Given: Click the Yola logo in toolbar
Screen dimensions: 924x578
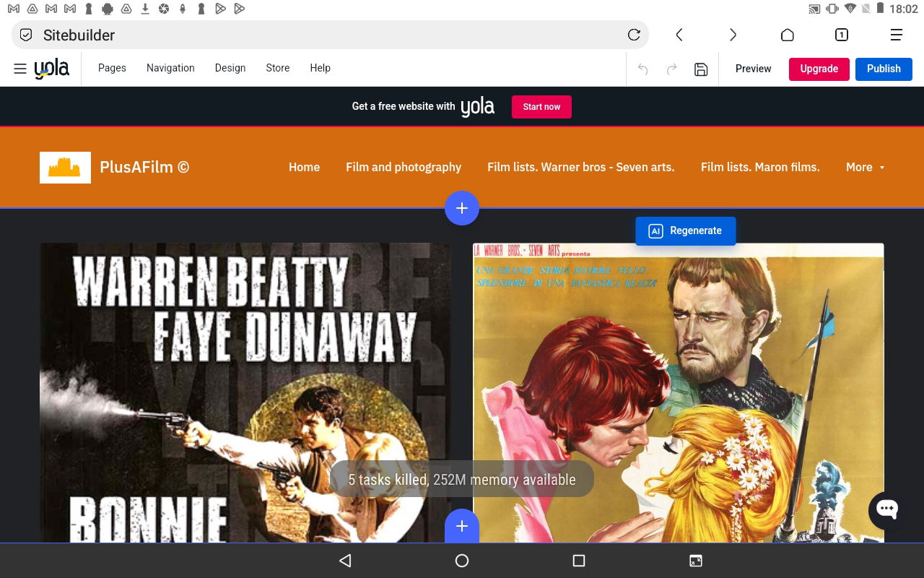Looking at the screenshot, I should click(52, 69).
